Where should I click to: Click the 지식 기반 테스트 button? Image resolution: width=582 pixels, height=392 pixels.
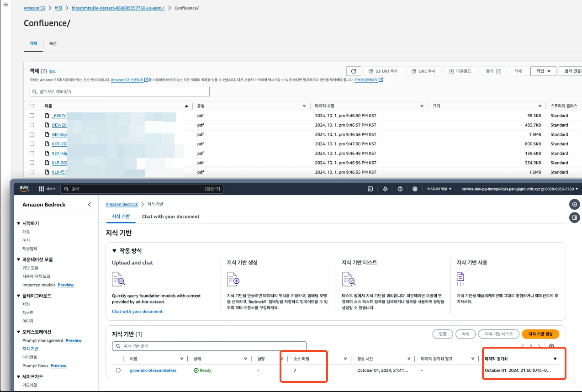pyautogui.click(x=499, y=334)
